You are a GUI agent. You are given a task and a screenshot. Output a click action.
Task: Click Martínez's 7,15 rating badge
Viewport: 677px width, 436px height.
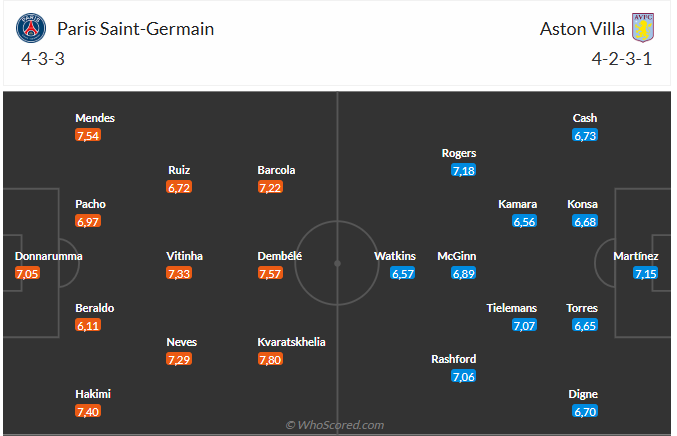(x=646, y=273)
